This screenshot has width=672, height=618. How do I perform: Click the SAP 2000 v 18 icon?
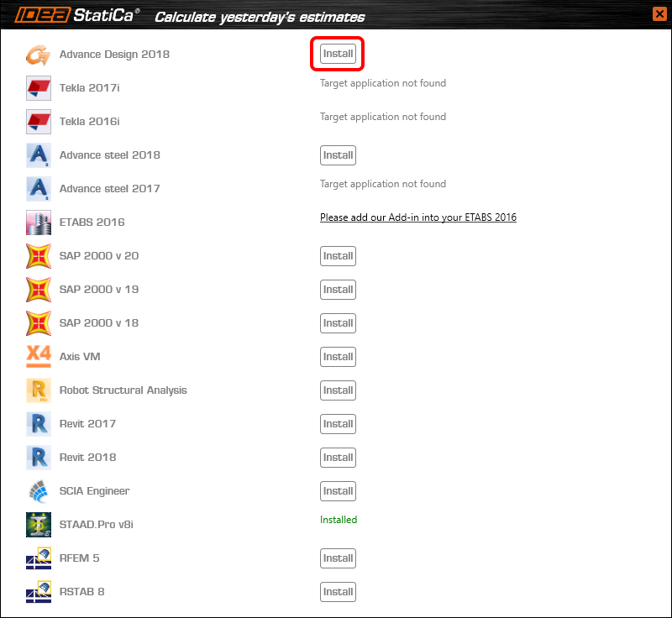click(38, 323)
